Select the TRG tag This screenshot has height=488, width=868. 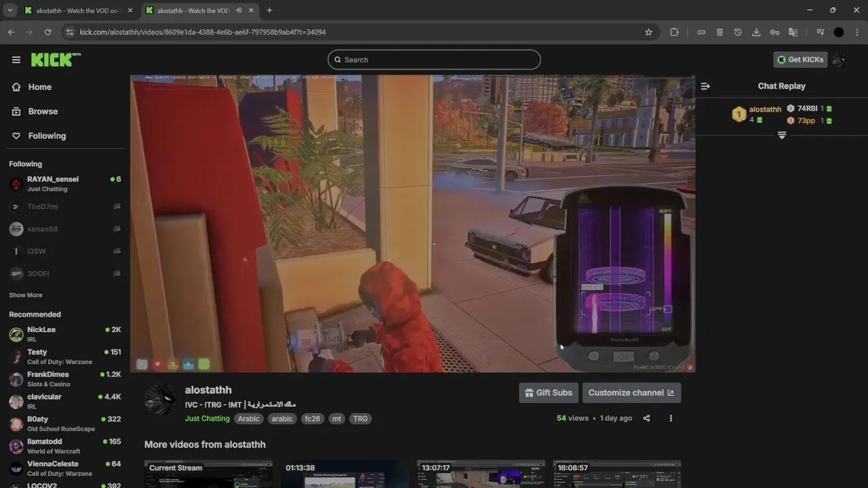360,418
